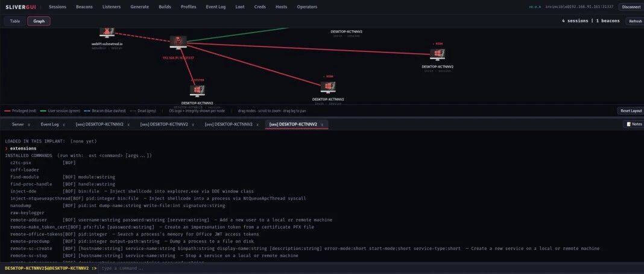The width and height of the screenshot is (644, 274).
Task: Click the c2tc-psx extension row
Action: 43,163
